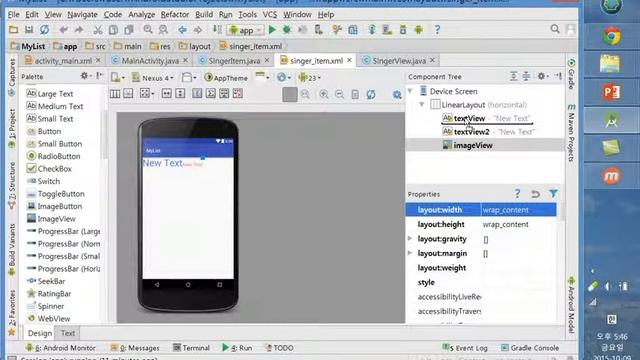Open the TODO tool window

[x=279, y=348]
